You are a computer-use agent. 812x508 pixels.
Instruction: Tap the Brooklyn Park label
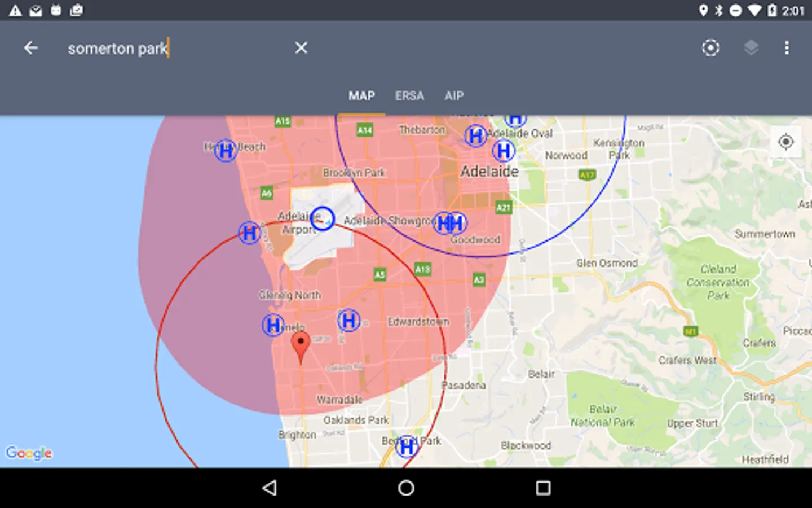click(354, 173)
